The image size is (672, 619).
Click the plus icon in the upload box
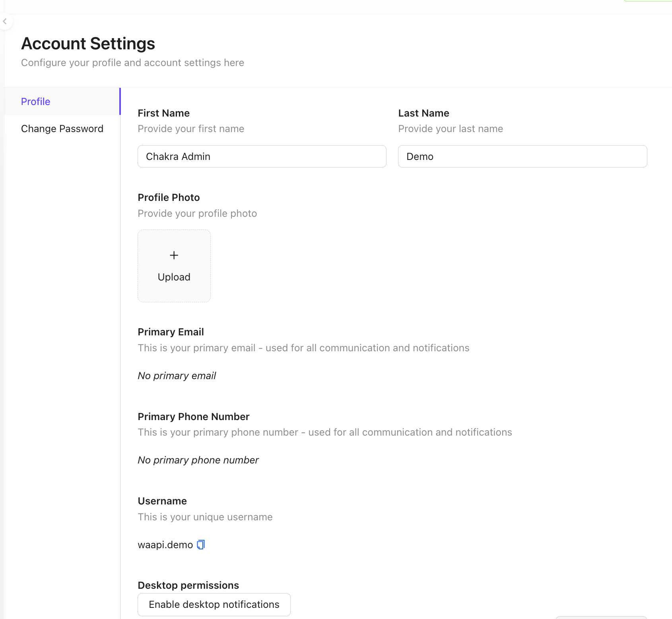point(174,255)
